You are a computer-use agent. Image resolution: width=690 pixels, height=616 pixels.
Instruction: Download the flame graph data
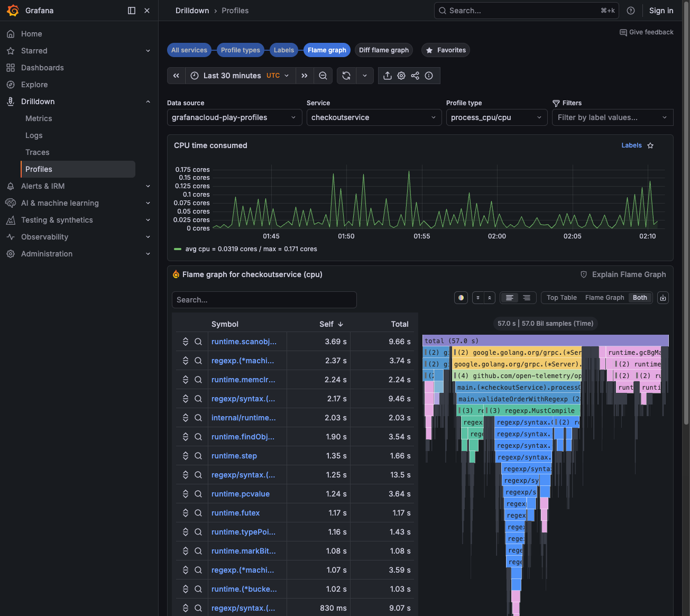pos(663,298)
